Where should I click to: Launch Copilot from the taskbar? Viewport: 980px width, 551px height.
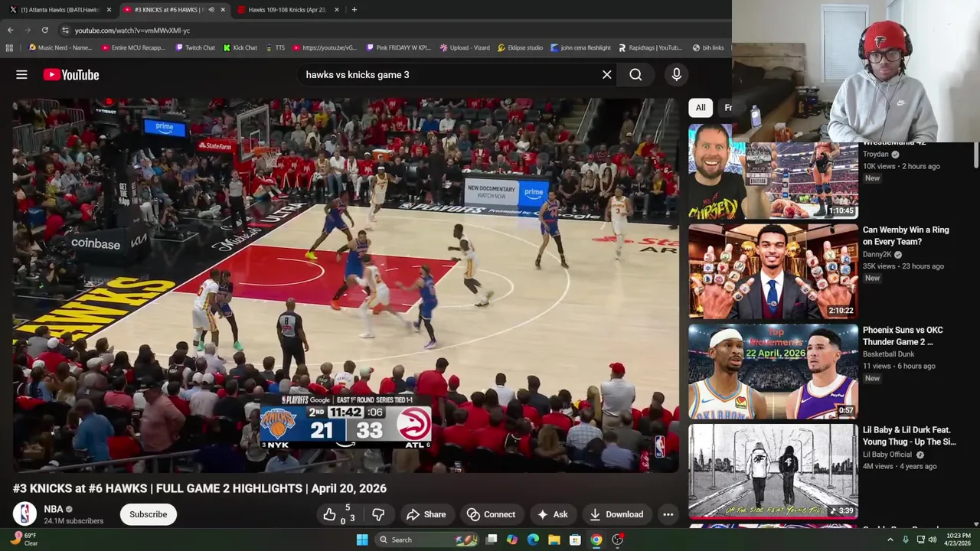tap(512, 540)
